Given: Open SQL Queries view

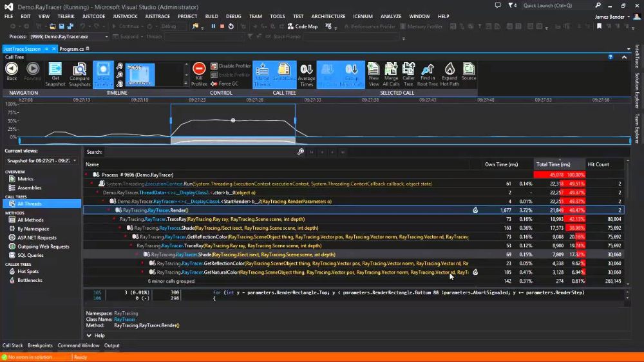Looking at the screenshot, I should pyautogui.click(x=30, y=256).
